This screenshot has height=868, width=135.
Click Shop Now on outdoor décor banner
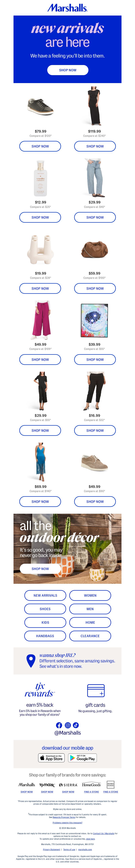click(x=40, y=569)
